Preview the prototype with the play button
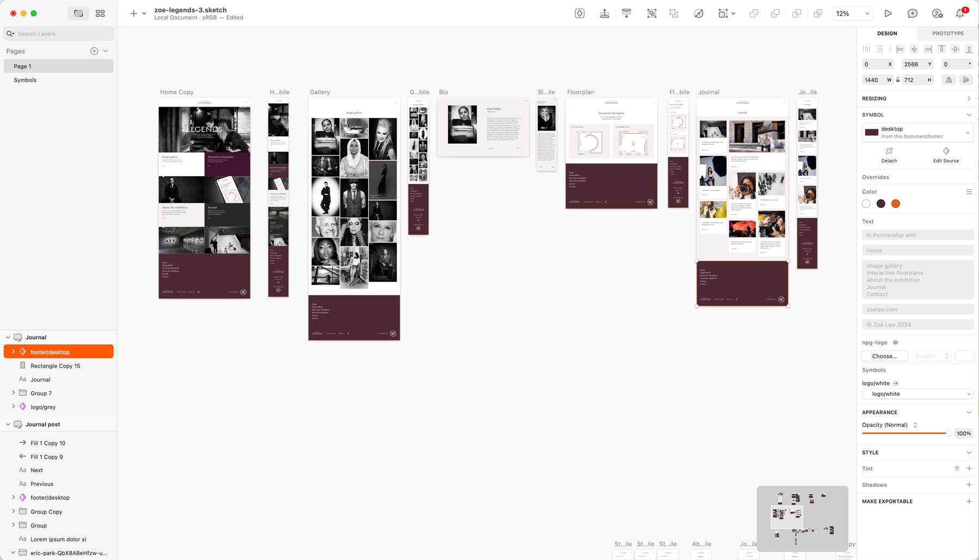979x560 pixels. point(888,14)
